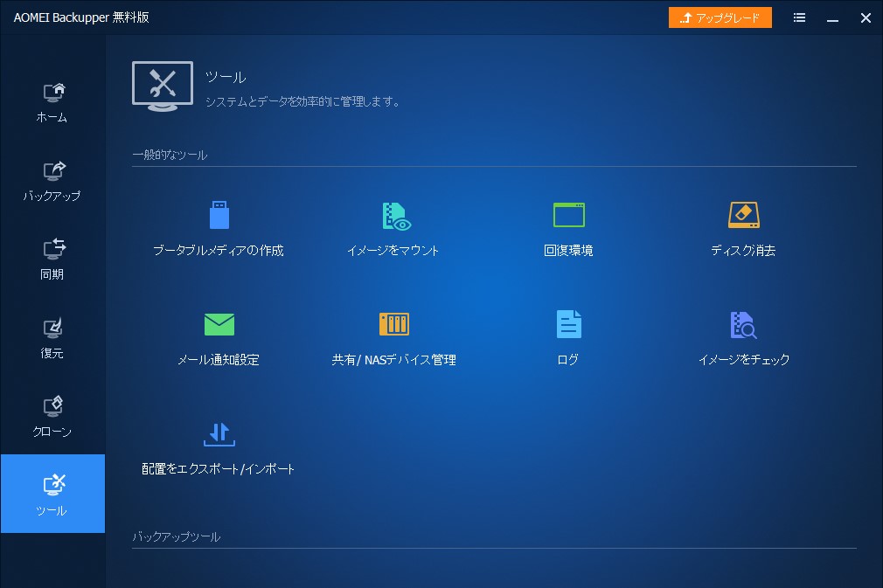Open ディスク消去 using its orange icon

[x=743, y=214]
